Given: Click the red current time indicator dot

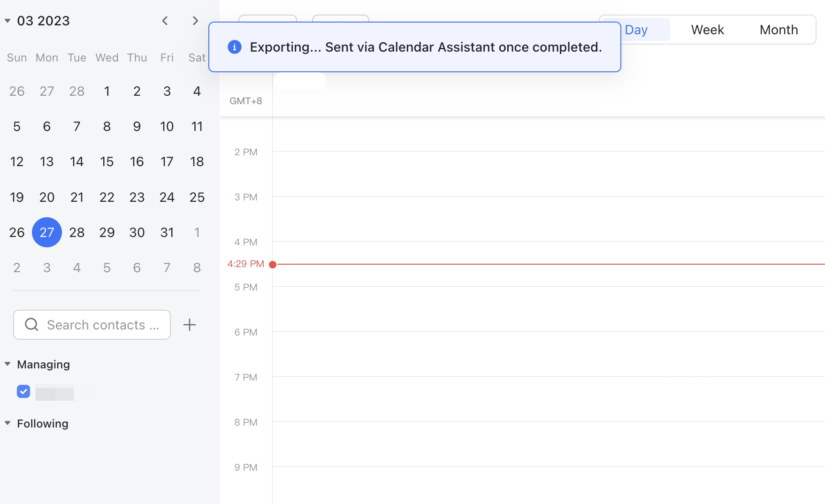Looking at the screenshot, I should coord(274,264).
